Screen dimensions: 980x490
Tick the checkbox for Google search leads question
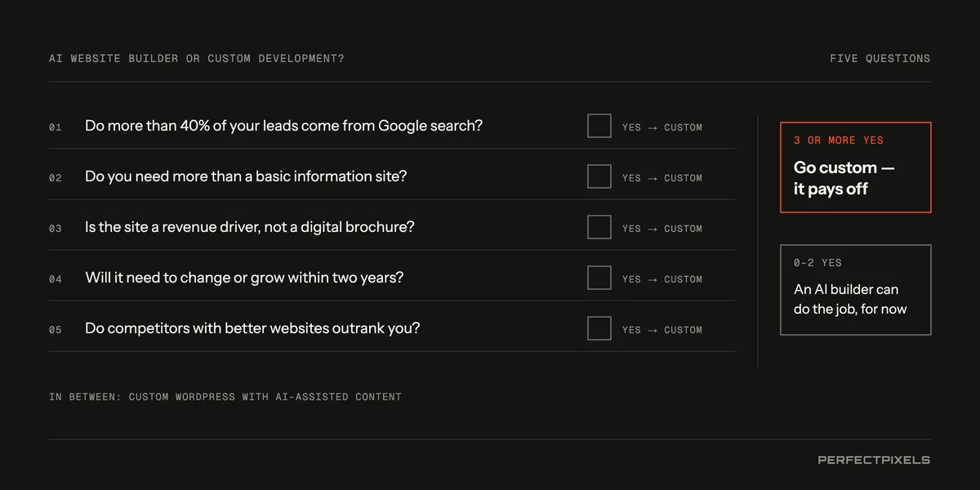[x=599, y=126]
